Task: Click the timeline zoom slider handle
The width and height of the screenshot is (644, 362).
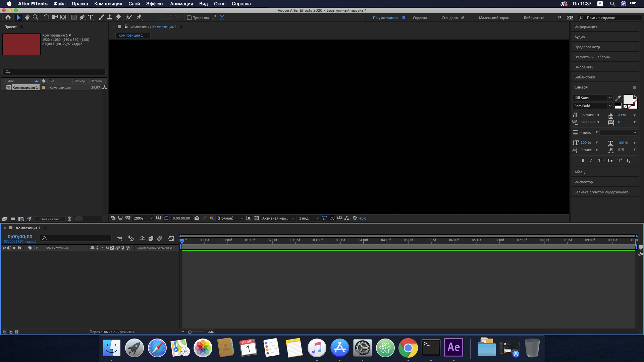Action: coord(190,332)
